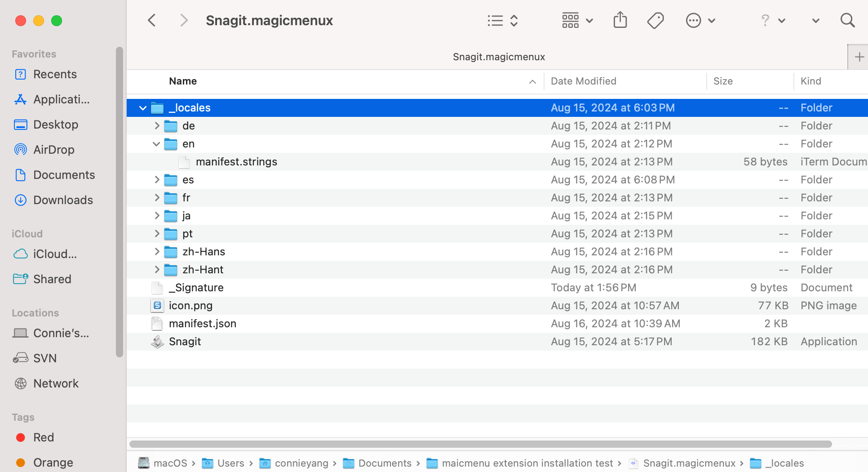The width and height of the screenshot is (868, 472).
Task: Click macOS in the path bar
Action: (170, 463)
